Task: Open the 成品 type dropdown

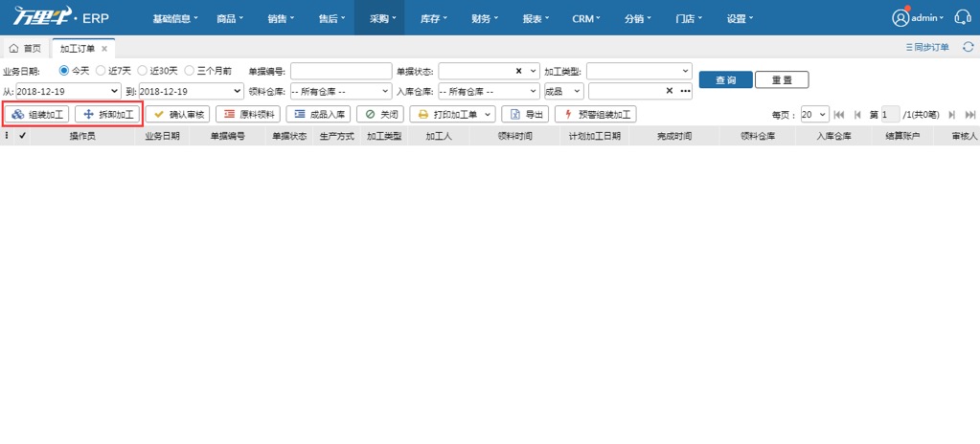Action: point(564,91)
